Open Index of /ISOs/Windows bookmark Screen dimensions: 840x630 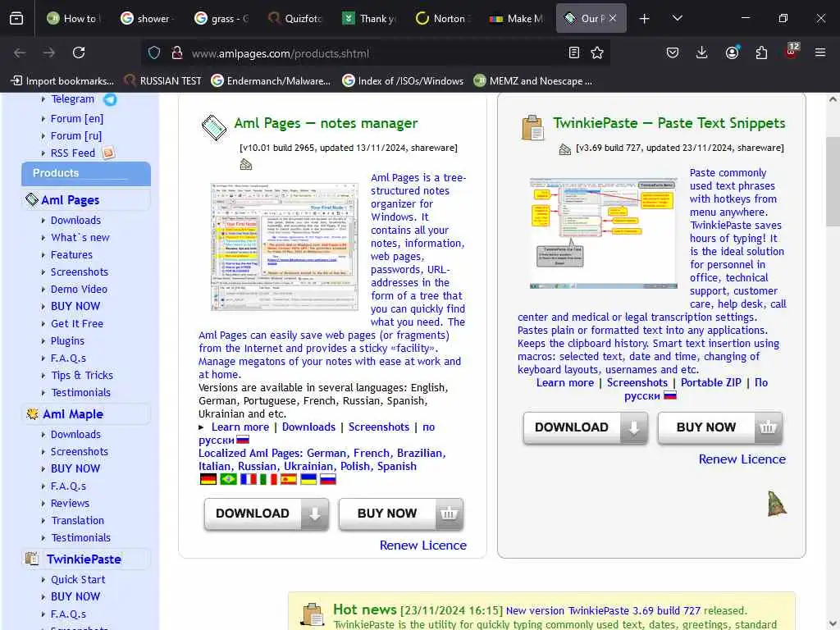coord(403,81)
